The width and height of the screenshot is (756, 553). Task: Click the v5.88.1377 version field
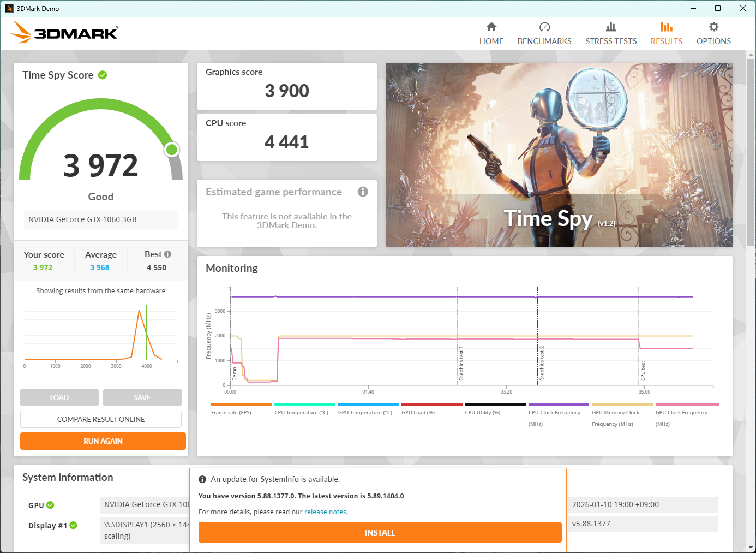pyautogui.click(x=644, y=524)
